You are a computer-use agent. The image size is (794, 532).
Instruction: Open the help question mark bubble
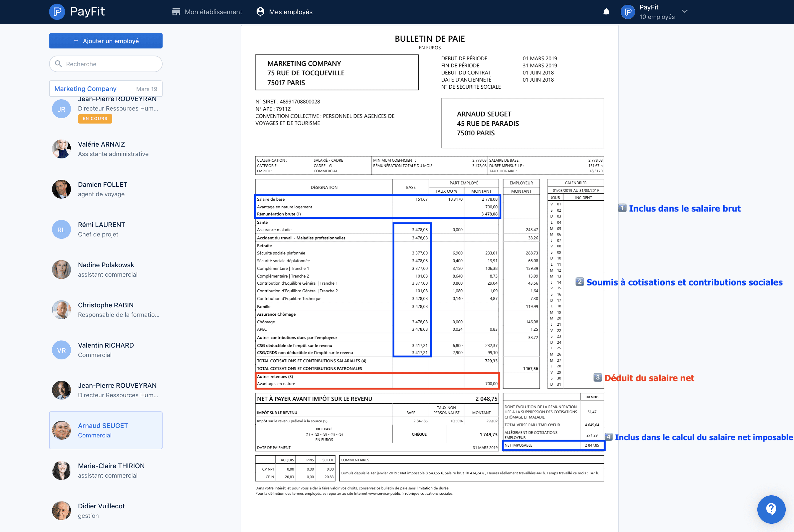771,509
